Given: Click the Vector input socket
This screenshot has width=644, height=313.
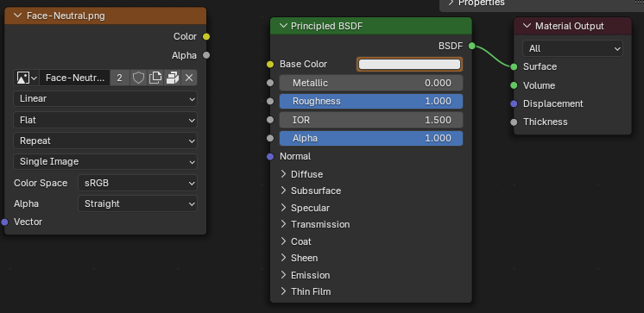Looking at the screenshot, I should [4, 222].
